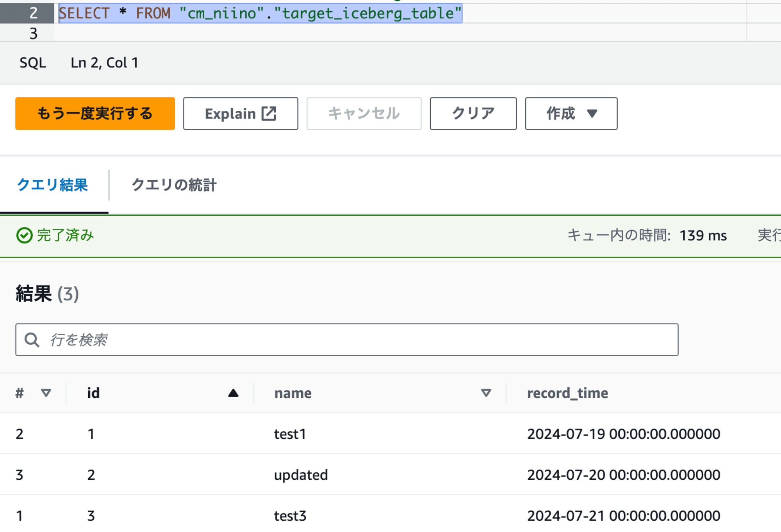
Task: Switch to the クエリの統計 tab
Action: point(174,185)
